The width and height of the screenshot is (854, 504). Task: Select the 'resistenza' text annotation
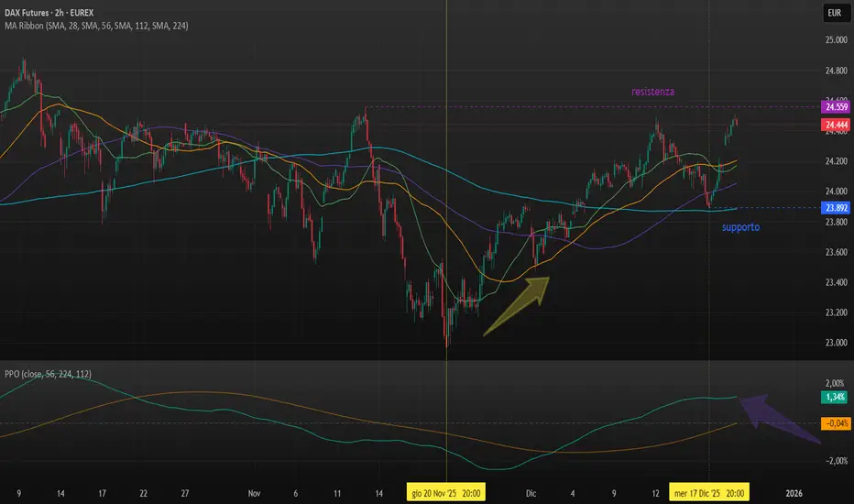pos(653,92)
